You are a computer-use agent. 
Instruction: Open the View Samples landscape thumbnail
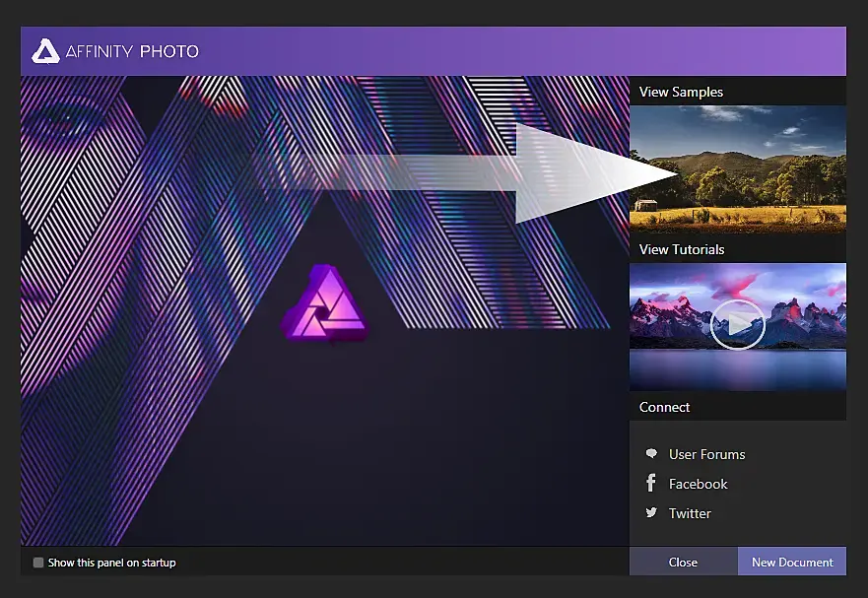point(737,168)
